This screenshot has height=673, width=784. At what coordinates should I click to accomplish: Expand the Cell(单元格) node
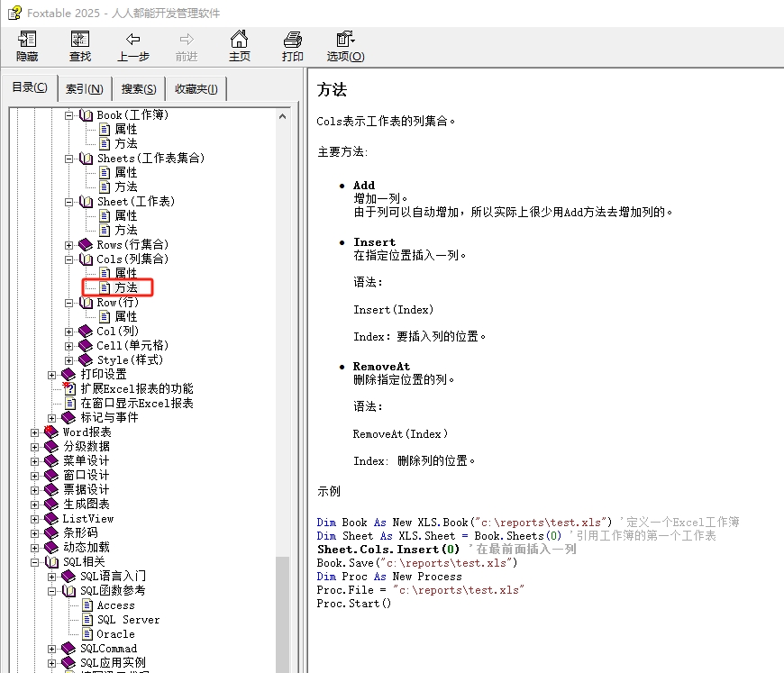tap(69, 346)
